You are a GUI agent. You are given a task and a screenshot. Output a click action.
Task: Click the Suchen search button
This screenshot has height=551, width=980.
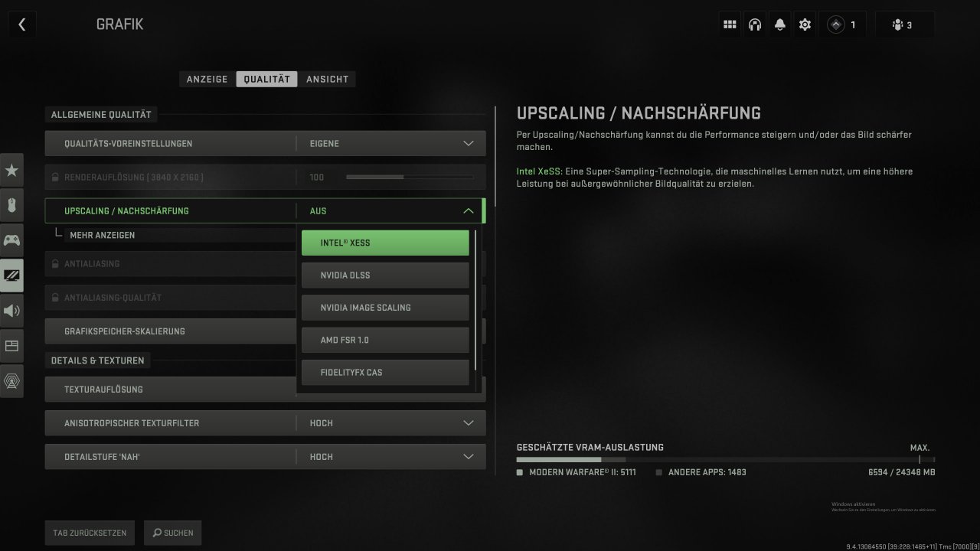coord(173,533)
